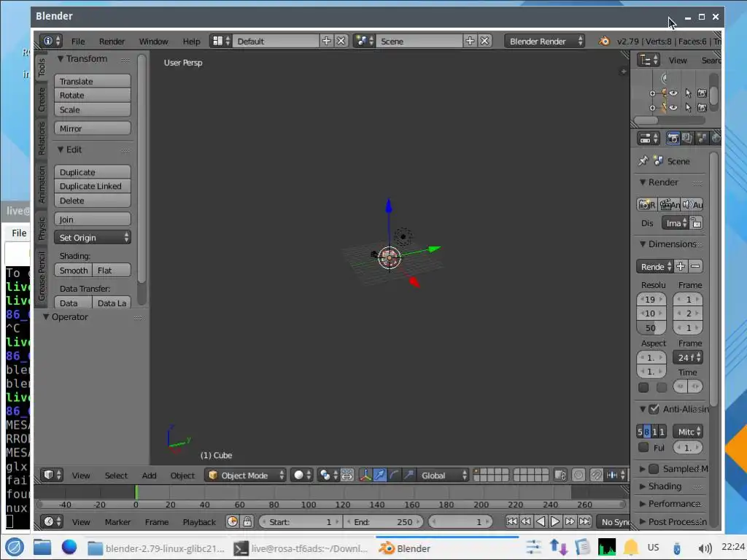This screenshot has height=560, width=747.
Task: Open the Window menu
Action: click(153, 41)
